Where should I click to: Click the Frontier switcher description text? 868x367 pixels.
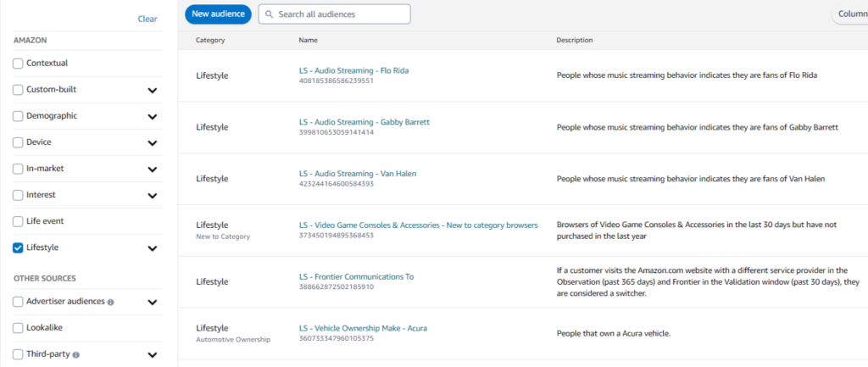[x=708, y=282]
